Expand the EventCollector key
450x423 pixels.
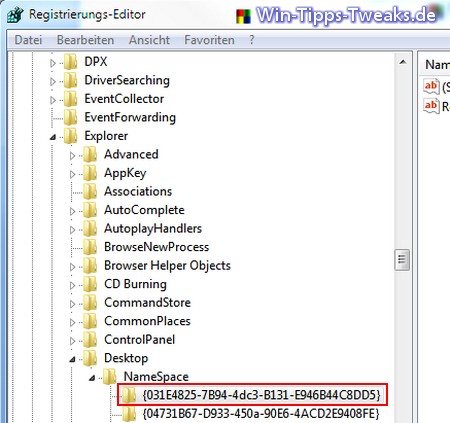coord(53,100)
